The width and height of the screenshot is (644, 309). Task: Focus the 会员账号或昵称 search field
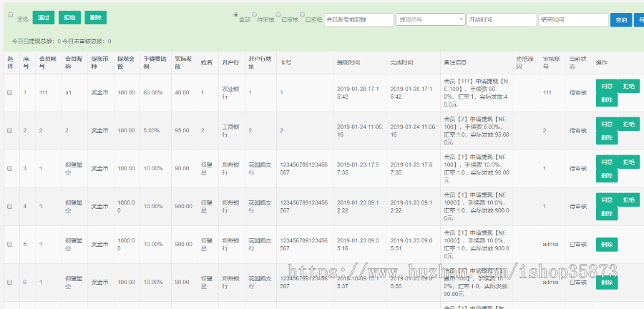358,19
